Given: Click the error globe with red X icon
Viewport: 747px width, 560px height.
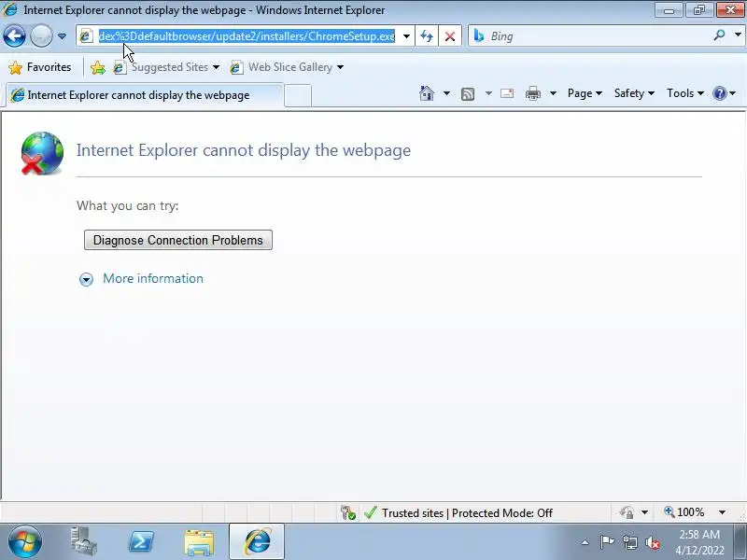Looking at the screenshot, I should click(42, 153).
